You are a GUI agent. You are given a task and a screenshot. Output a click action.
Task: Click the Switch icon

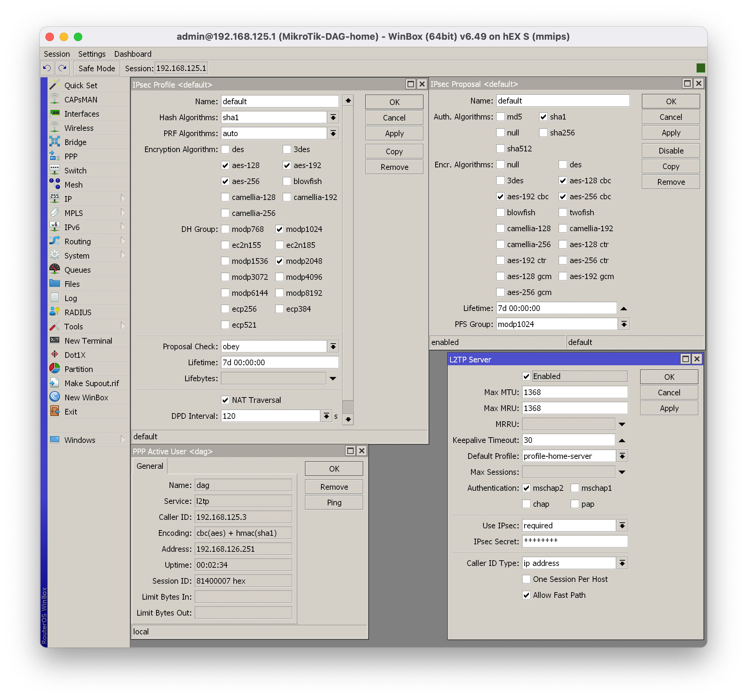point(55,170)
